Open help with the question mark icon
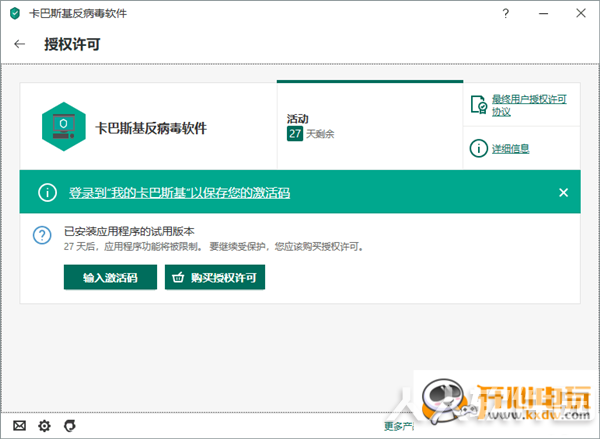Viewport: 600px width, 439px height. [x=505, y=13]
